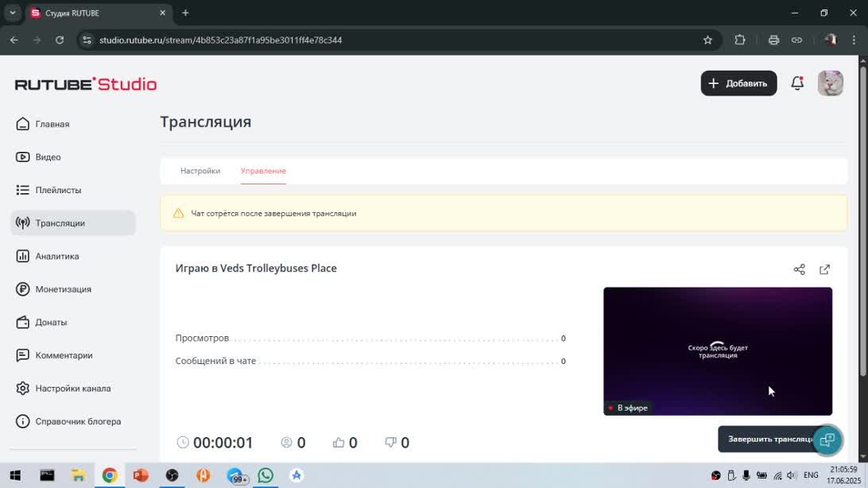Viewport: 868px width, 488px height.
Task: Click the Добавить button
Action: click(x=738, y=83)
